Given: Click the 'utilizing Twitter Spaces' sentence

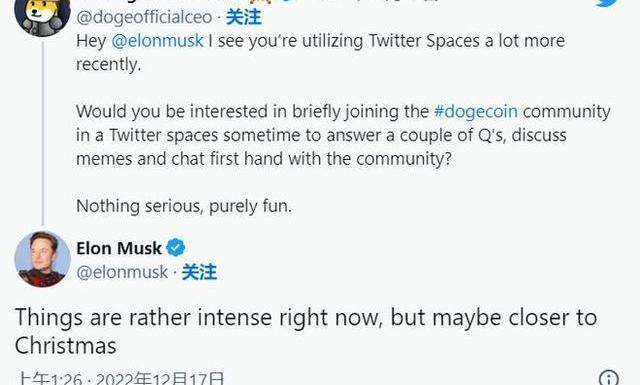Looking at the screenshot, I should point(321,53).
